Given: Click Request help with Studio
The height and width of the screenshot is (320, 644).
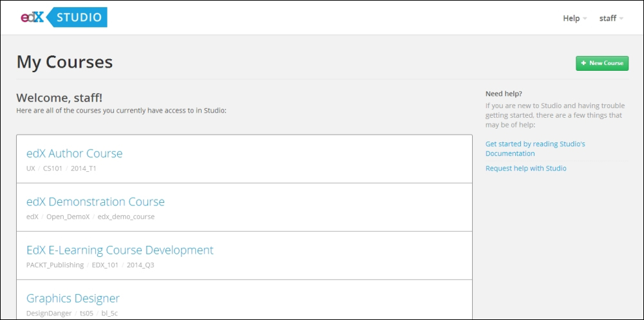Looking at the screenshot, I should pos(526,169).
